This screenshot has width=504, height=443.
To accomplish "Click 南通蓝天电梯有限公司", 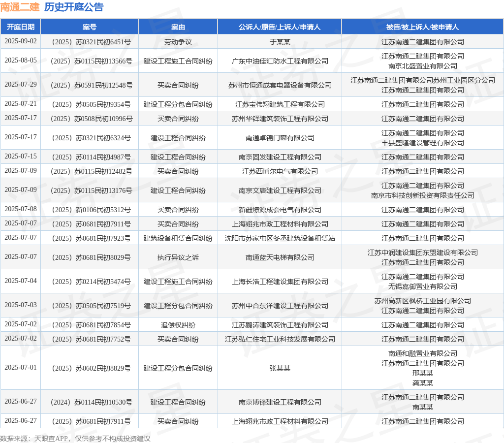I will 280,257.
